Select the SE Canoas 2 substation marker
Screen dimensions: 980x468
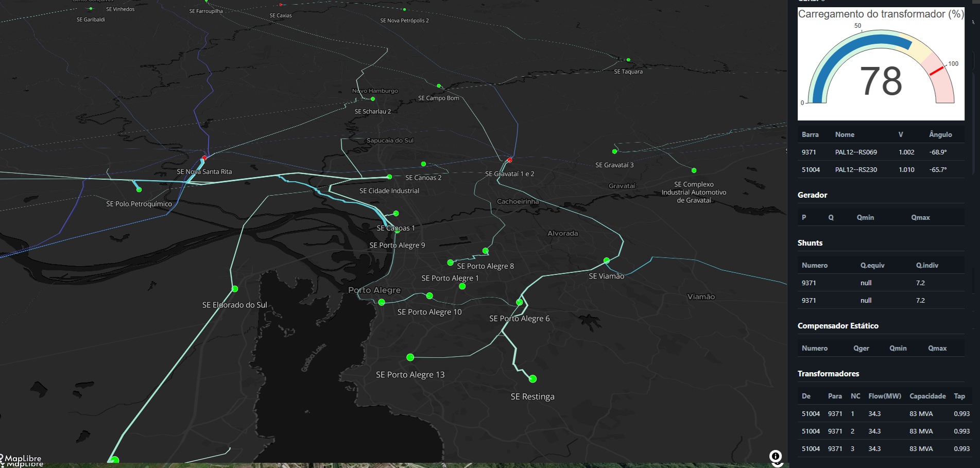coord(390,177)
